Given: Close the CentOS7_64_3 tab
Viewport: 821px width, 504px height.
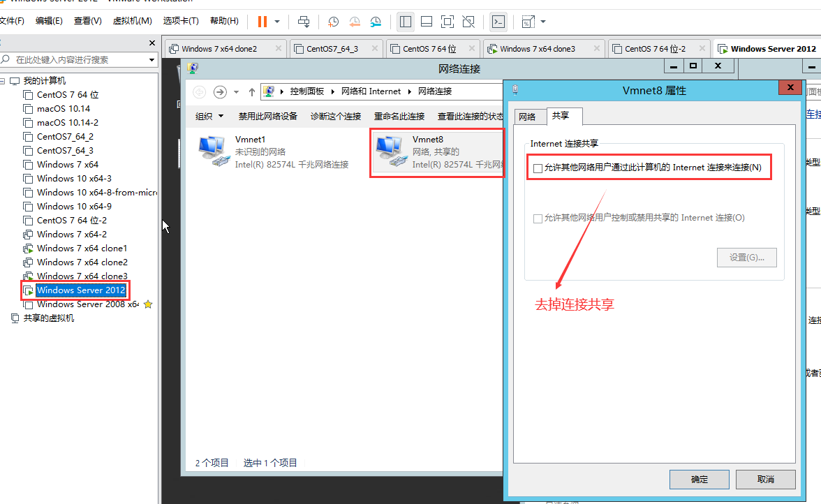Looking at the screenshot, I should (x=375, y=48).
